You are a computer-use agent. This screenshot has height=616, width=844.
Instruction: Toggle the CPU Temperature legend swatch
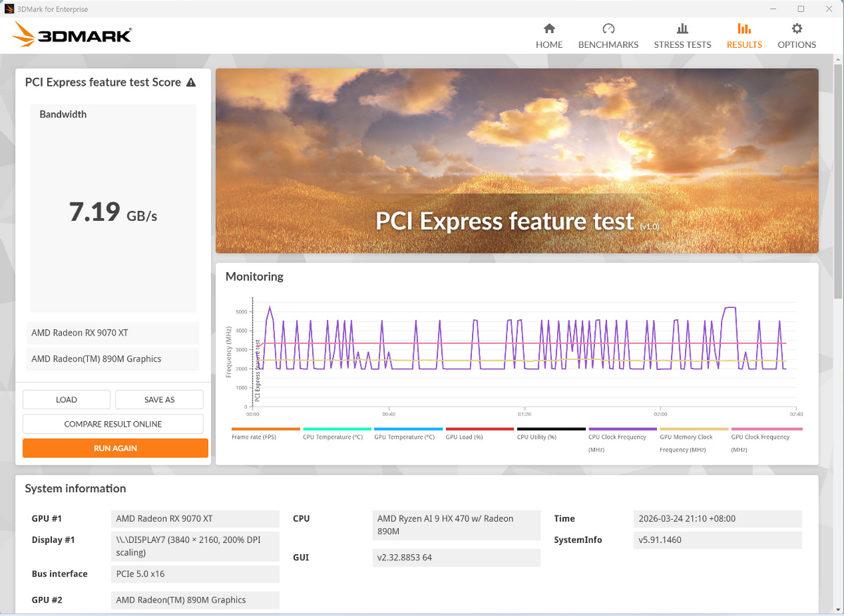tap(337, 429)
